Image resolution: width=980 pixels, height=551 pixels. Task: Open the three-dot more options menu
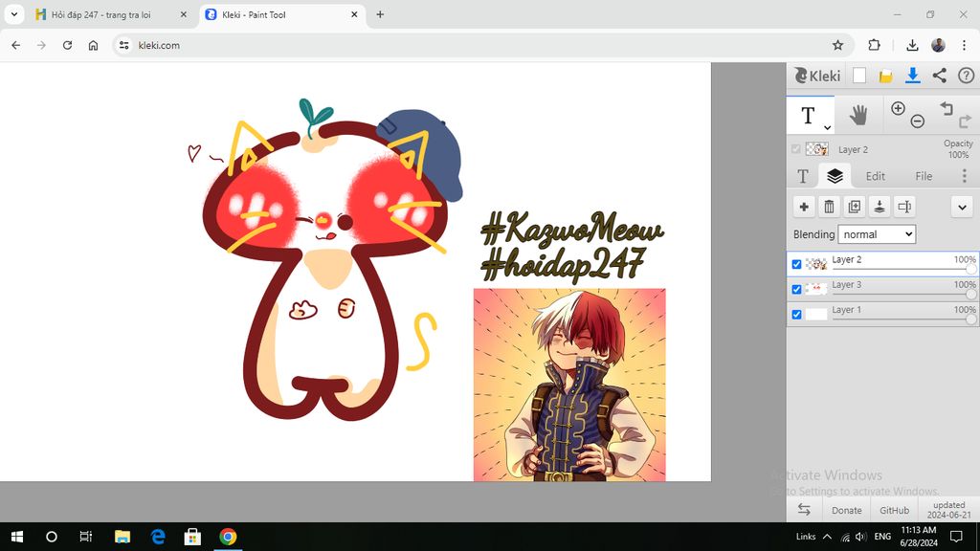tap(965, 176)
